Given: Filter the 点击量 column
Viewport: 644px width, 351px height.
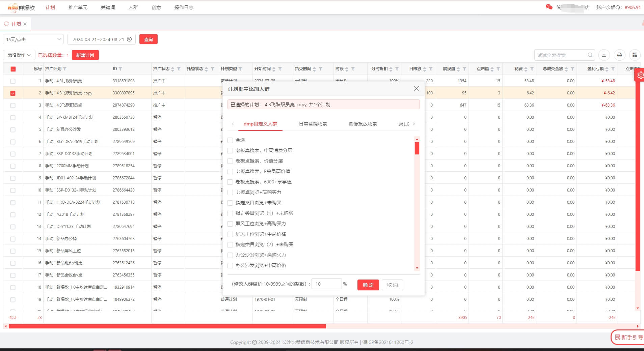Looking at the screenshot, I should click(498, 69).
